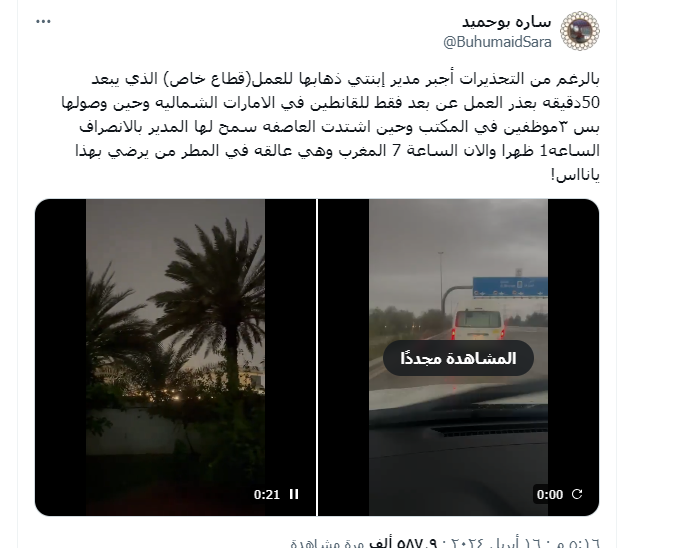Image resolution: width=676 pixels, height=548 pixels.
Task: Click the profile avatar of ساره بوحميد
Action: click(579, 31)
